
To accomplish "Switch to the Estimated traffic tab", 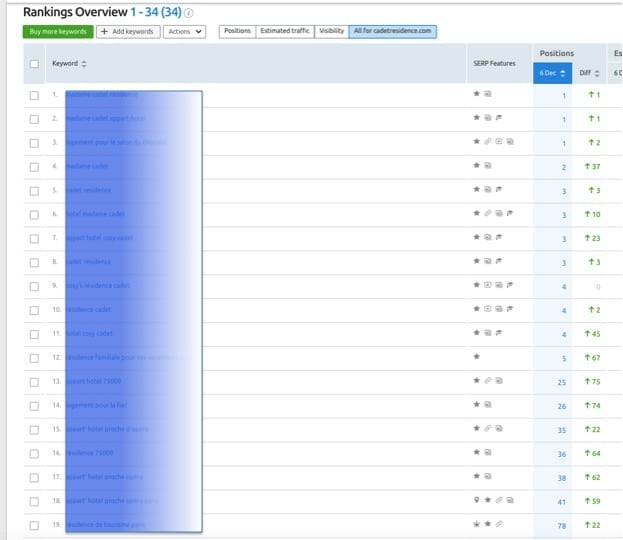I will [285, 32].
